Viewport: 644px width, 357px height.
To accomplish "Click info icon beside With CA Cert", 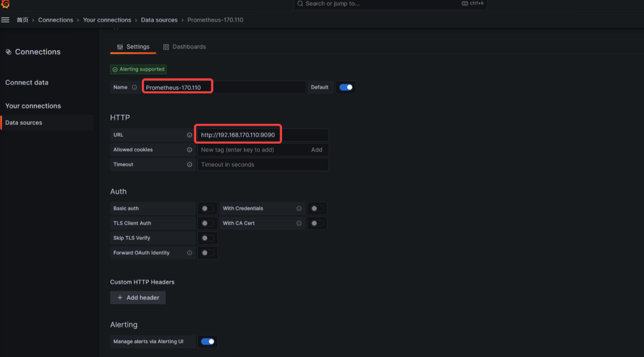I will 299,223.
